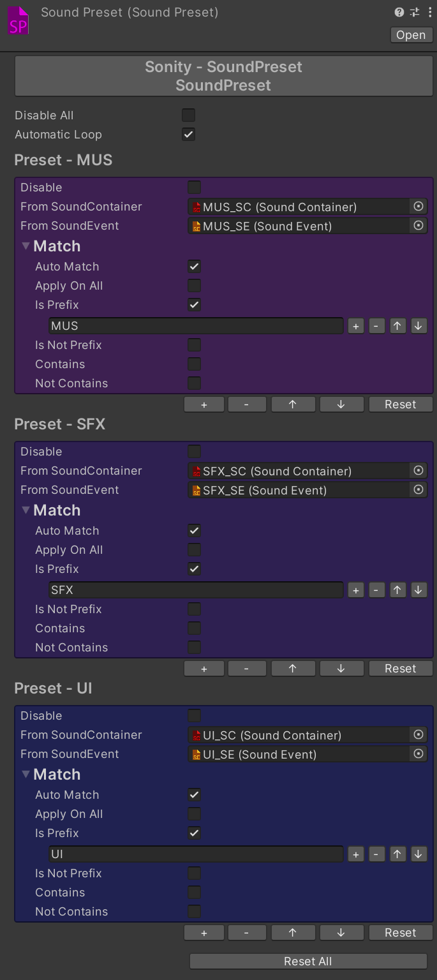Viewport: 437px width, 980px height.
Task: Collapse the Match section in Preset UI
Action: (x=26, y=774)
